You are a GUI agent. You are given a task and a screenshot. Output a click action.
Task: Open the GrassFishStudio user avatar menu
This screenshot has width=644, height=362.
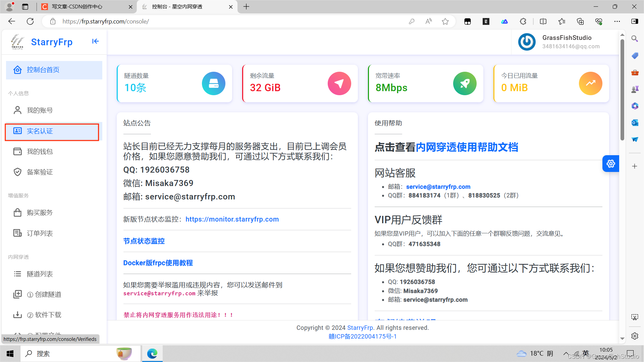click(527, 42)
